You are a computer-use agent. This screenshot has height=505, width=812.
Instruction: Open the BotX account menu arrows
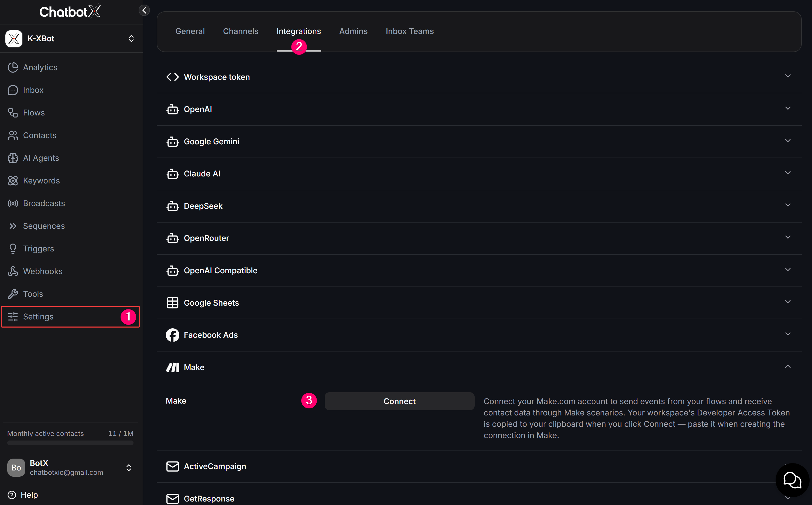(129, 467)
